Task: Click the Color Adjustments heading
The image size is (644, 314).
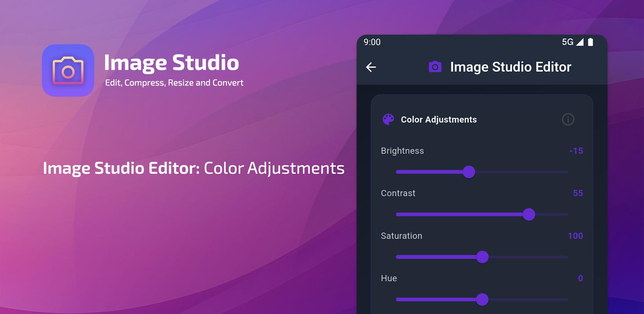Action: [439, 120]
